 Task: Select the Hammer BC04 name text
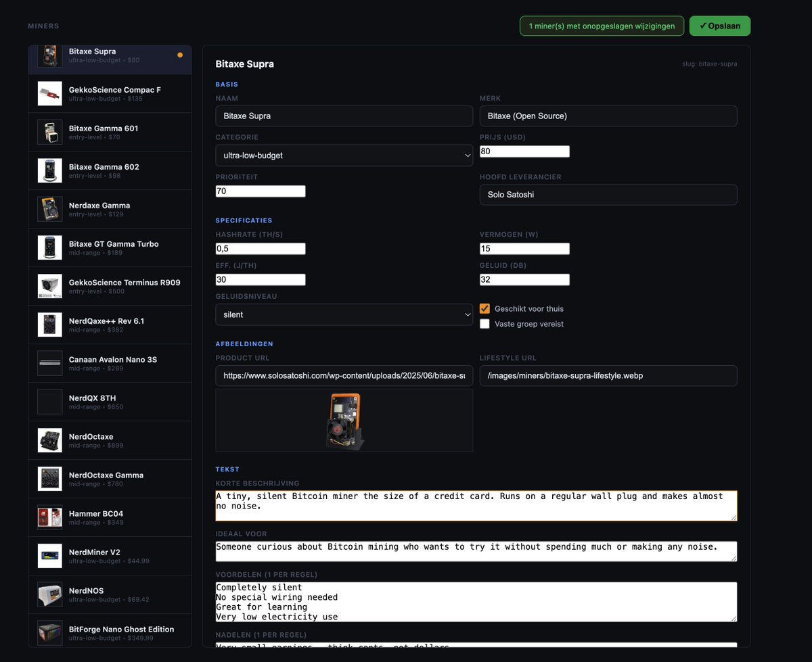coord(96,514)
